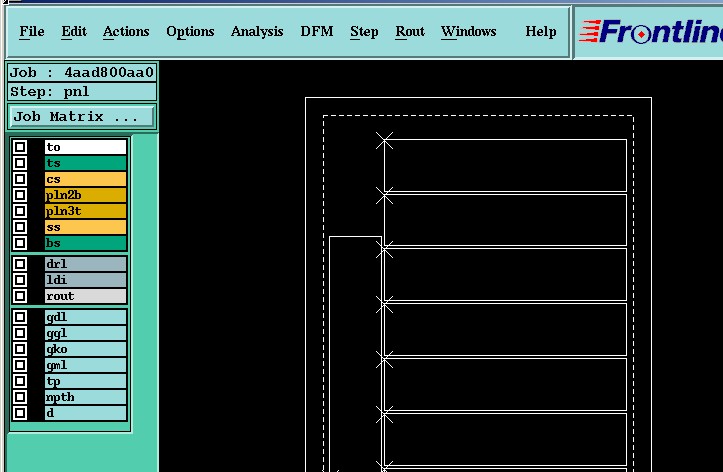Select the 'ss' layer name
The height and width of the screenshot is (472, 723).
click(86, 227)
